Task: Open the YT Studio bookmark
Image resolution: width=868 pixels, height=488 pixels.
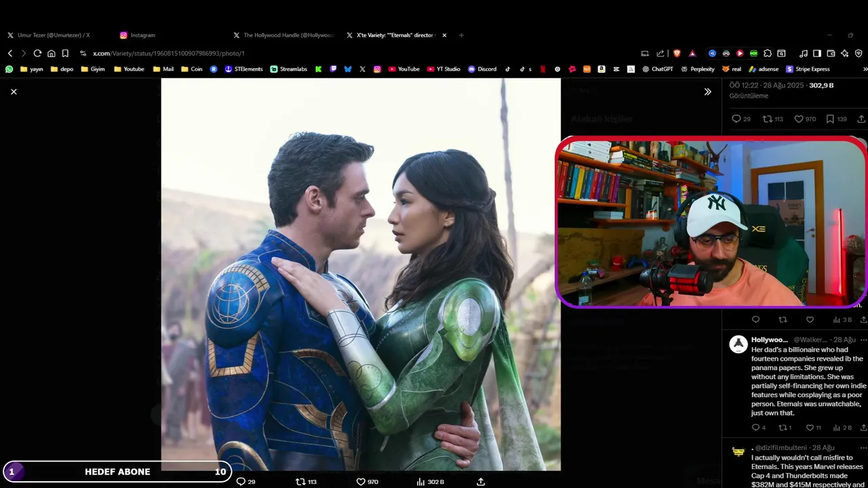Action: [443, 69]
